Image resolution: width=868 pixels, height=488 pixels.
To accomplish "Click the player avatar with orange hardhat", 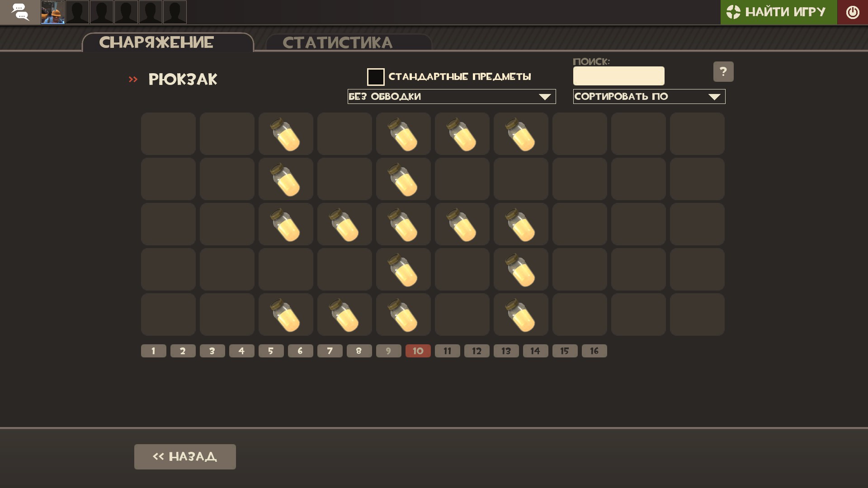I will click(x=53, y=12).
